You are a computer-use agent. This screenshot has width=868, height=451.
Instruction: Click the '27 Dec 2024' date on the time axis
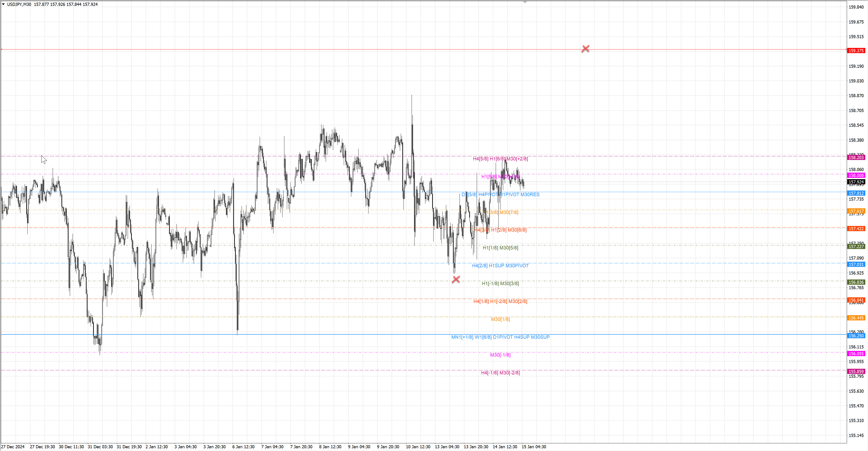click(13, 447)
